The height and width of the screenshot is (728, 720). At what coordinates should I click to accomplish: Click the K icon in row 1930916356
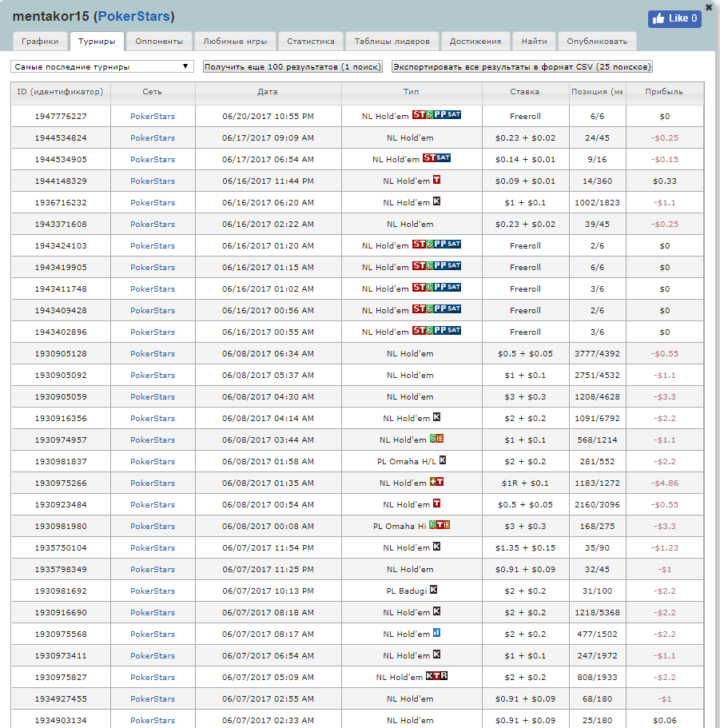436,417
